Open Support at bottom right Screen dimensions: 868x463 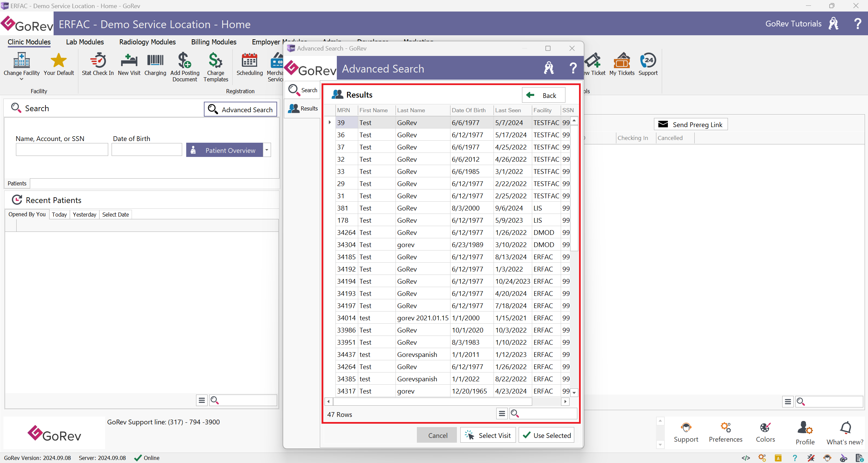(x=686, y=433)
